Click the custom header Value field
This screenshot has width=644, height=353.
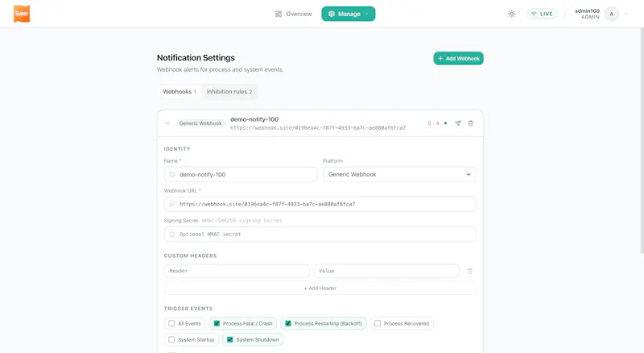click(x=386, y=271)
